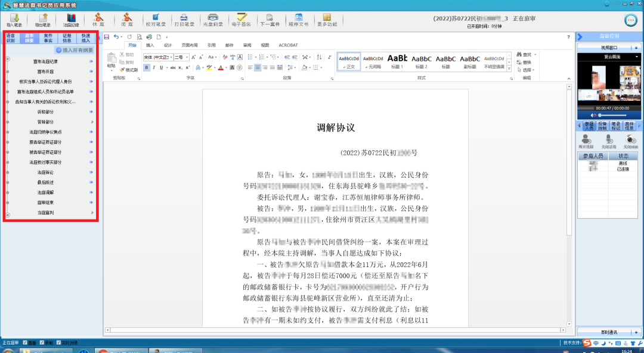Apply bold formatting
Image resolution: width=644 pixels, height=353 pixels.
click(x=147, y=67)
